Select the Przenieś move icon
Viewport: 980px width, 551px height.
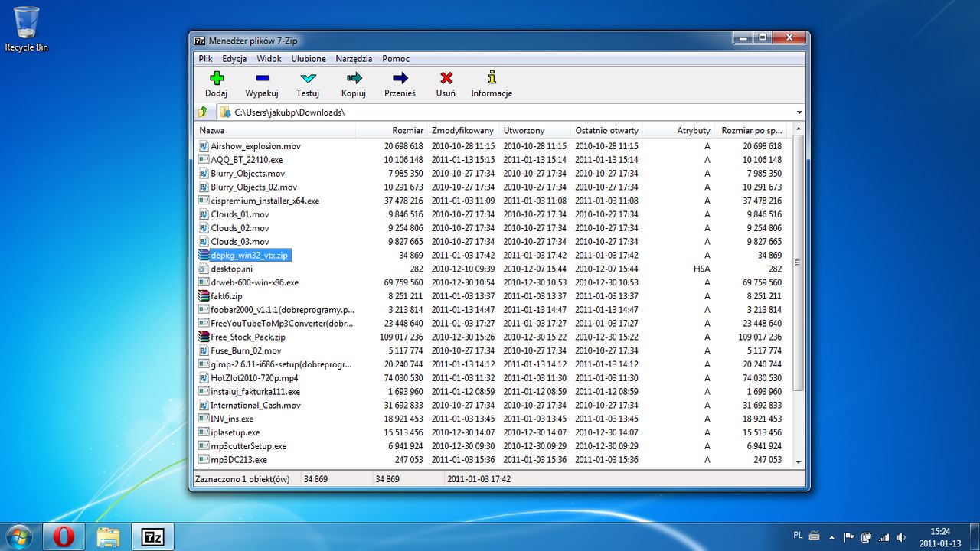click(400, 78)
